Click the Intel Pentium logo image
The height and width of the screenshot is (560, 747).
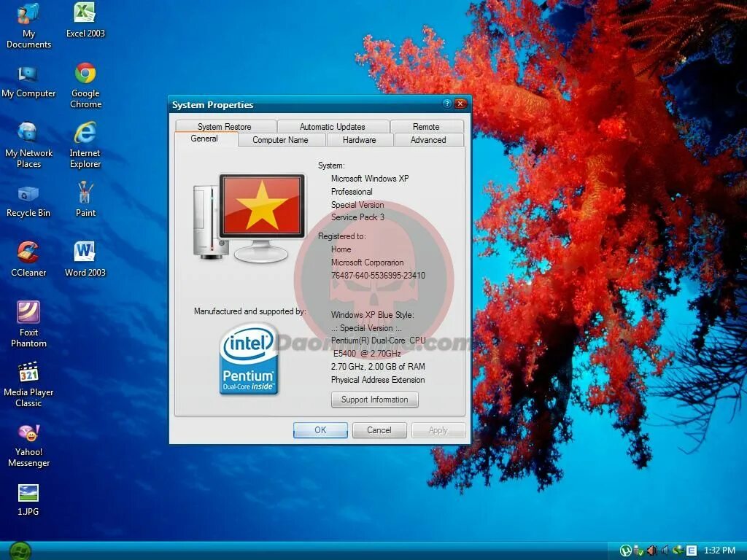click(x=248, y=359)
